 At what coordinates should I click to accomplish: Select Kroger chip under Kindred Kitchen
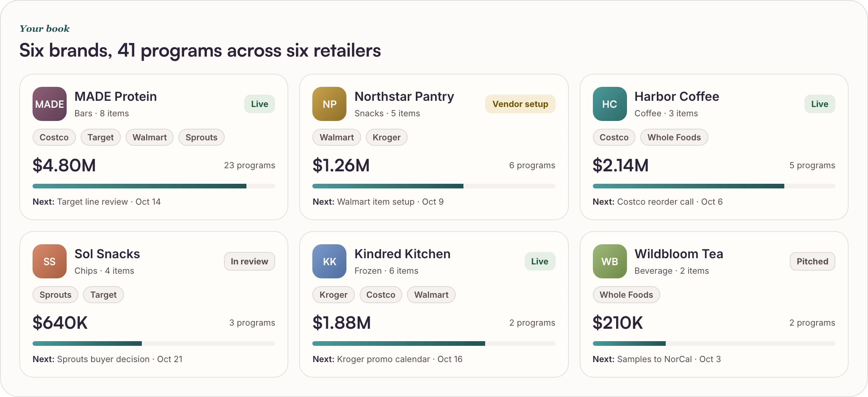click(334, 295)
